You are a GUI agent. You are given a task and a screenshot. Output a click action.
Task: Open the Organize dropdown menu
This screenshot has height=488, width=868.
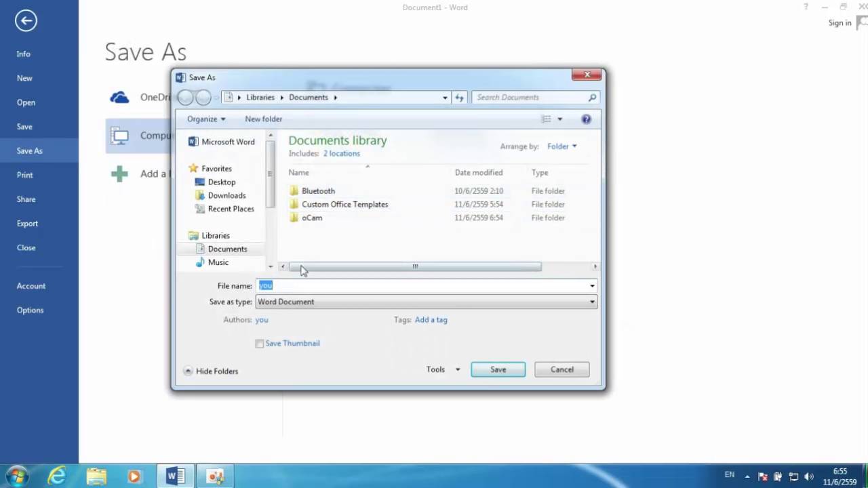[206, 119]
